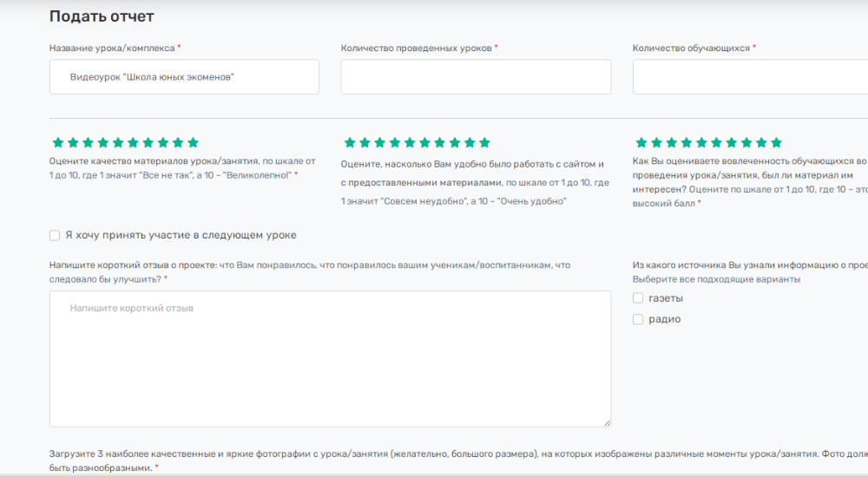Give materials quality the tenth star
Image resolution: width=868 pixels, height=477 pixels.
click(193, 142)
